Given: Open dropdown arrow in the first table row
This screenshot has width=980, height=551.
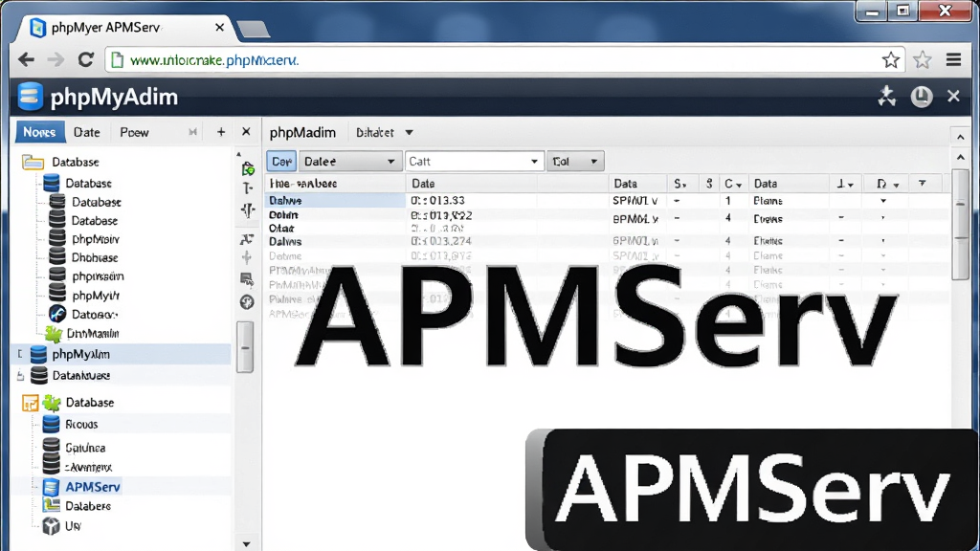Looking at the screenshot, I should (x=883, y=201).
